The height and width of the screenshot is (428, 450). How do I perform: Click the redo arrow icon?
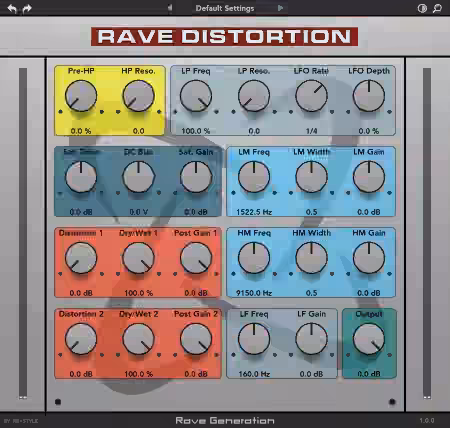pos(27,8)
